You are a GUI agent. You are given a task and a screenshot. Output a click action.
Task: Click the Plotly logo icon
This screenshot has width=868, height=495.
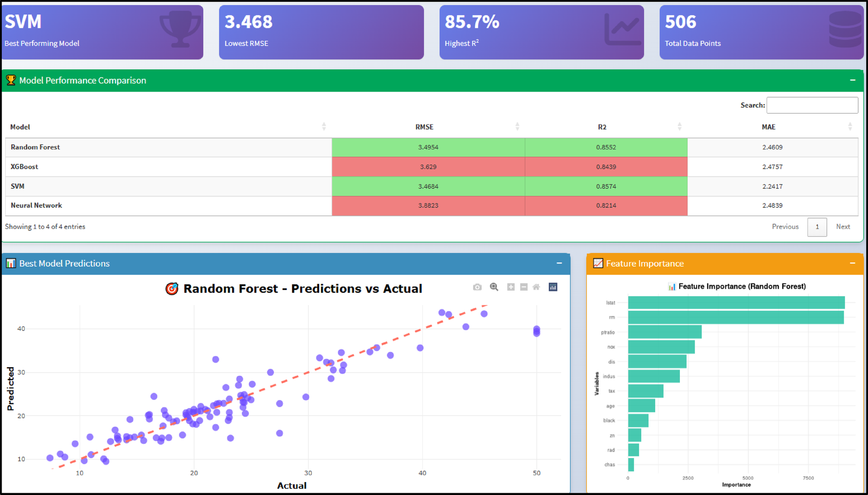pyautogui.click(x=553, y=287)
